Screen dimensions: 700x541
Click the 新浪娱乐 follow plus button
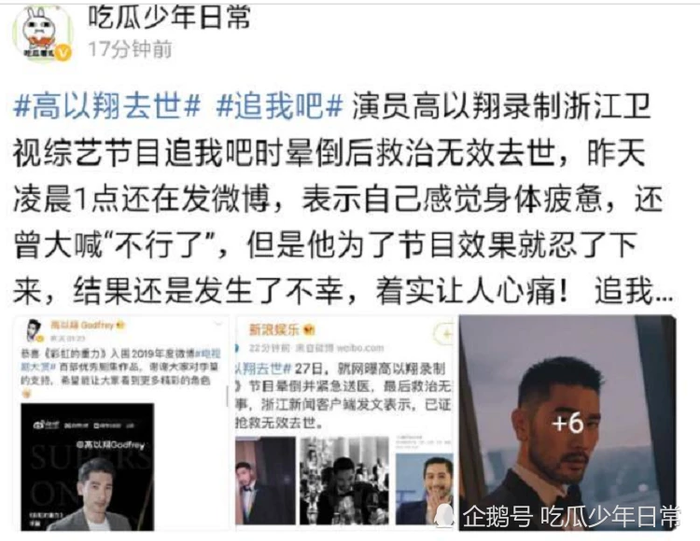click(x=444, y=333)
